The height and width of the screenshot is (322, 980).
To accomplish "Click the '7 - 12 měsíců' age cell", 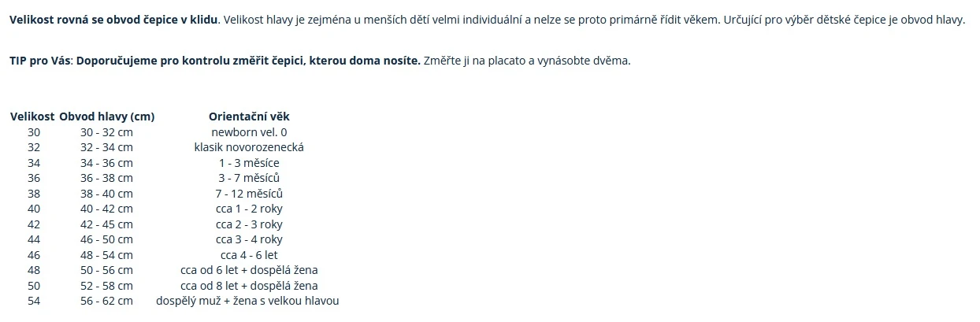I will [x=249, y=194].
